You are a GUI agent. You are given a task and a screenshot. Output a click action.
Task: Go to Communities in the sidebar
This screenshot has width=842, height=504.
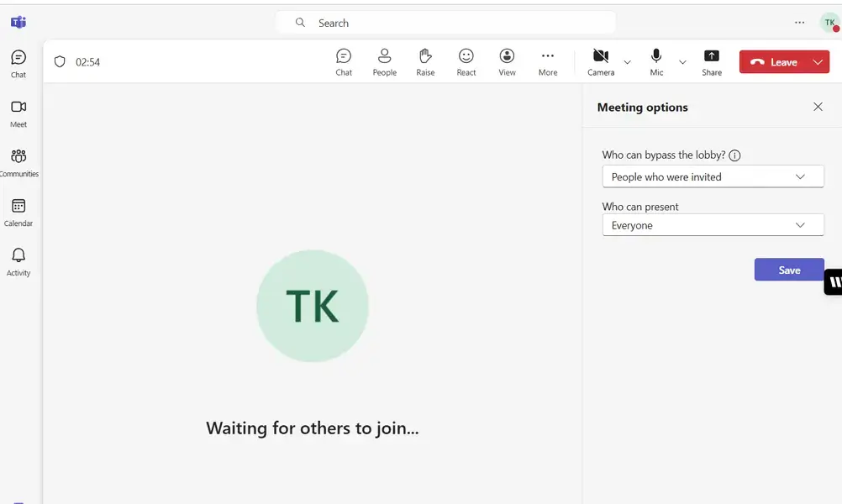click(18, 160)
